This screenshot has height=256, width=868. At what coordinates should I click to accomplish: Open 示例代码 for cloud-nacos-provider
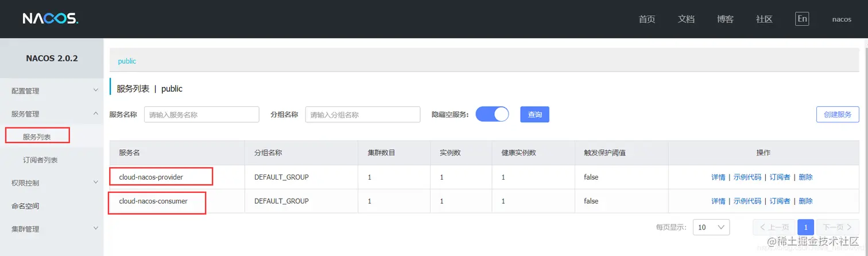747,177
